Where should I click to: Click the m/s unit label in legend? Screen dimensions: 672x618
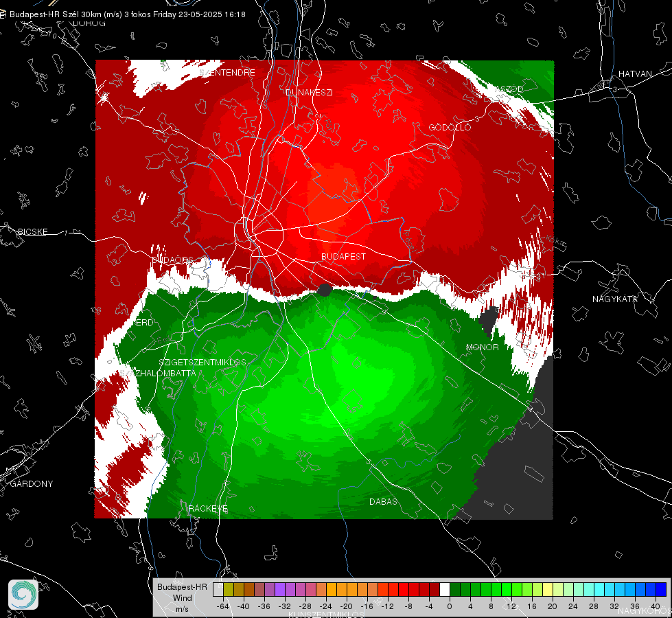tap(182, 608)
